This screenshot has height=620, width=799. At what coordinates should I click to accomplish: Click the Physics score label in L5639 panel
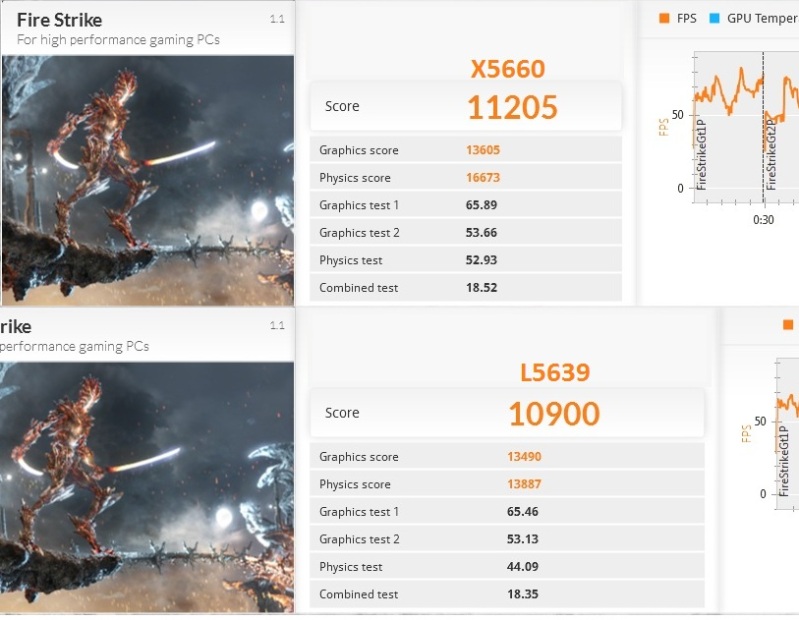[355, 484]
